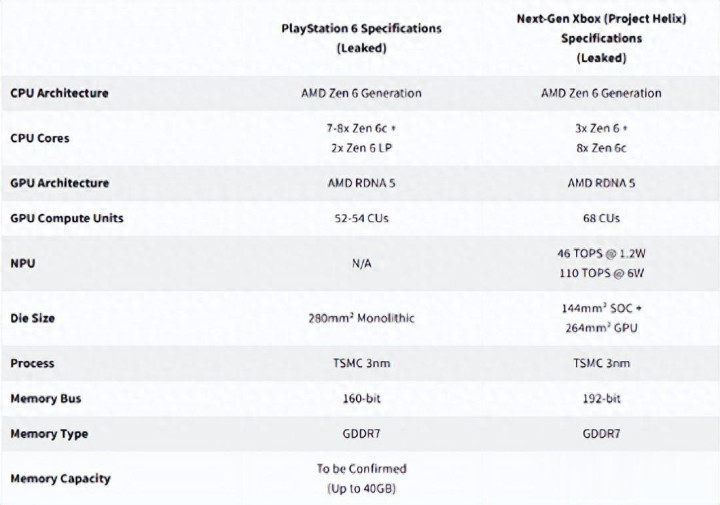Select the 68 CUs cell
720x505 pixels.
click(x=601, y=218)
